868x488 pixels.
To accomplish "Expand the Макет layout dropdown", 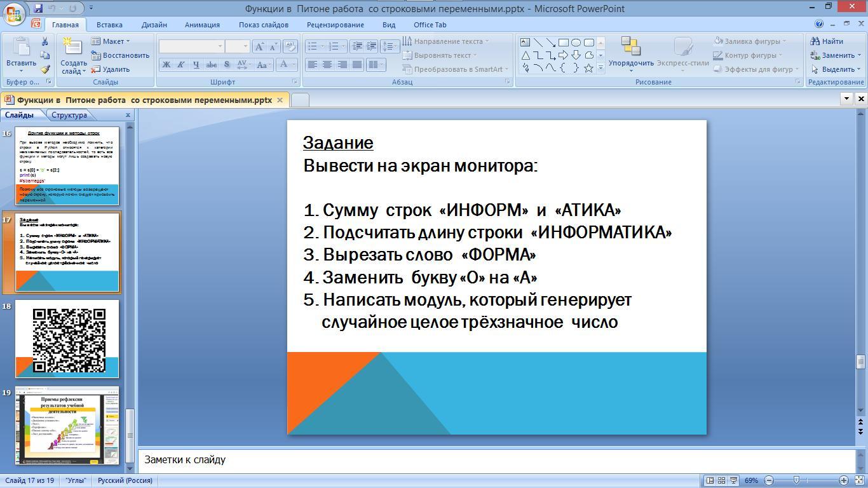I will pos(111,41).
